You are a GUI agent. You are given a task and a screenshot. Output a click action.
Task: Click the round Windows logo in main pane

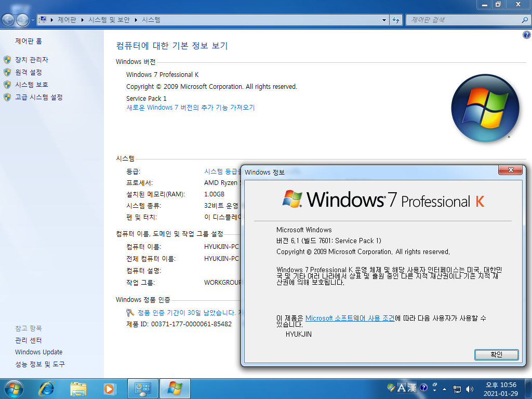coord(485,108)
